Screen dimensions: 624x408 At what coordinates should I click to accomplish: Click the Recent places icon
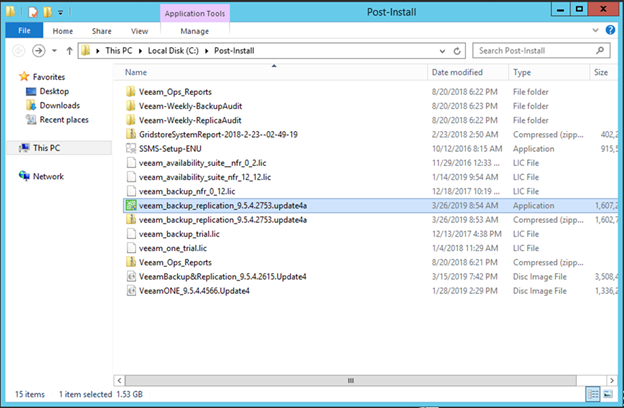[x=31, y=119]
